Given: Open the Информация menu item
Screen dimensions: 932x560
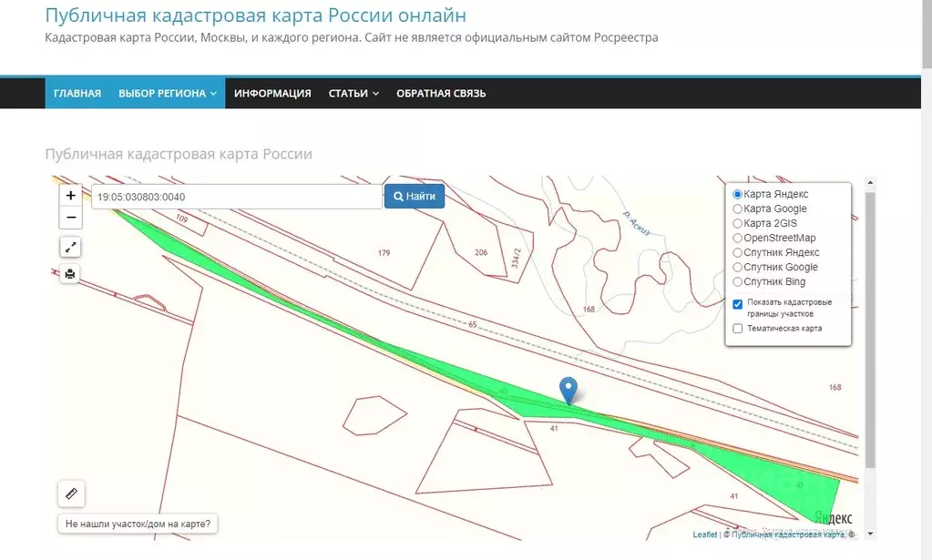Looking at the screenshot, I should click(272, 93).
